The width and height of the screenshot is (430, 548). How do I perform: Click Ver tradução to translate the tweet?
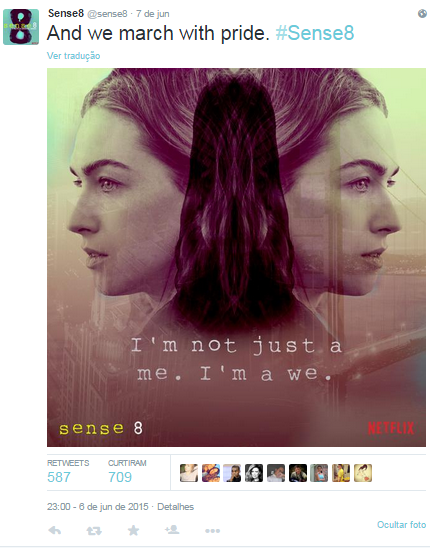coord(73,56)
